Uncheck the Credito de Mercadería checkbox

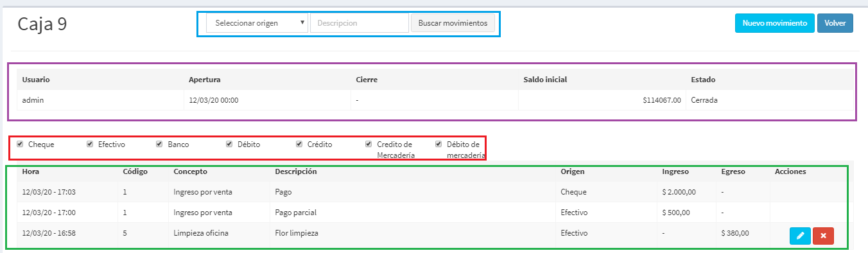pyautogui.click(x=369, y=144)
